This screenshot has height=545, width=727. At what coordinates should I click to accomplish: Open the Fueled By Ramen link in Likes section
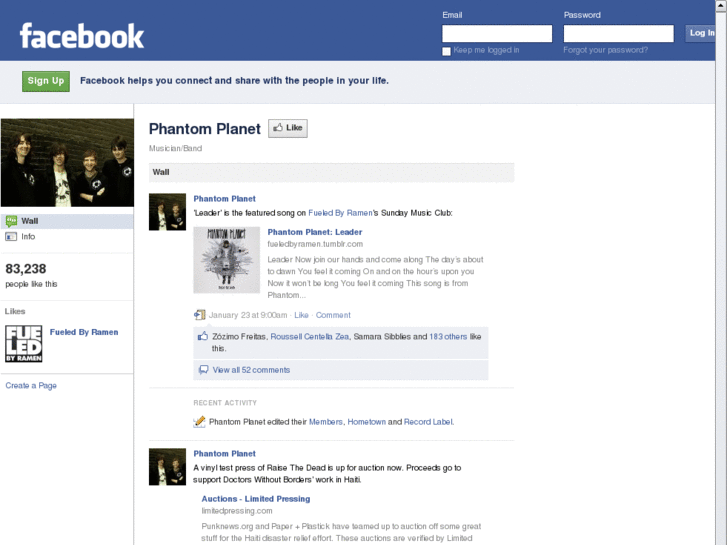pos(84,332)
